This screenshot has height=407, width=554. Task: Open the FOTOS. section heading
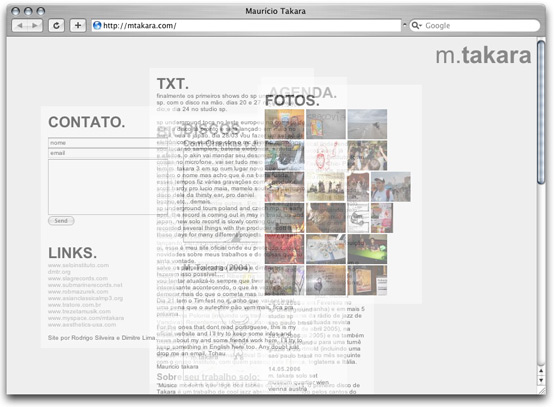coord(292,100)
